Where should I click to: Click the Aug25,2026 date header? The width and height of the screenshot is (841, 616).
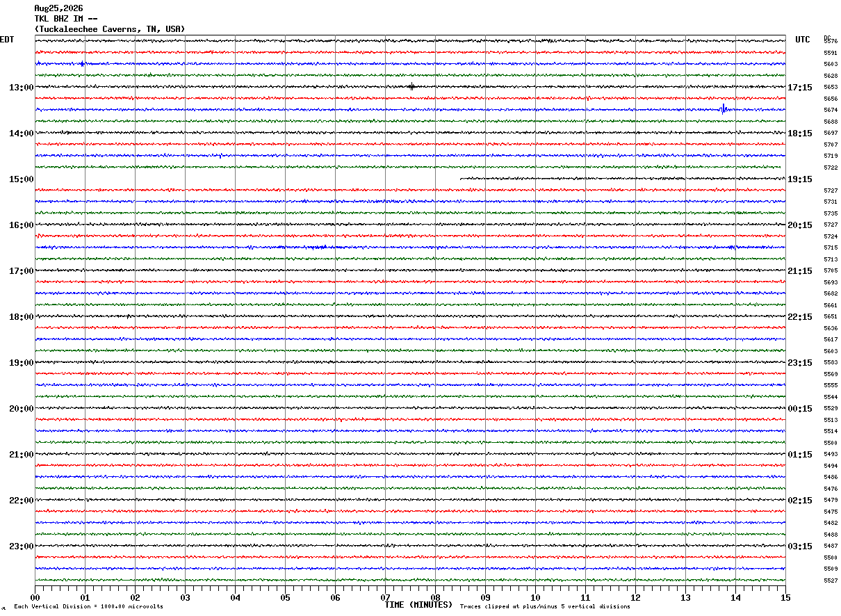pyautogui.click(x=58, y=8)
